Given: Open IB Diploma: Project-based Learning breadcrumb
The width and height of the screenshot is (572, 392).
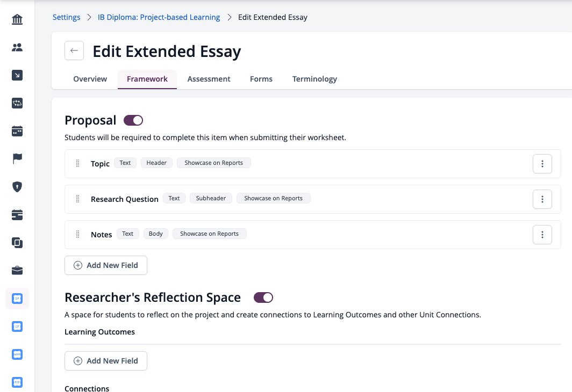Looking at the screenshot, I should pos(159,18).
